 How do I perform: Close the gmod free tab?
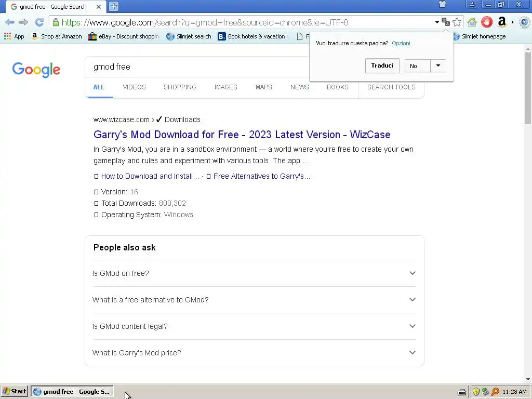coord(98,7)
